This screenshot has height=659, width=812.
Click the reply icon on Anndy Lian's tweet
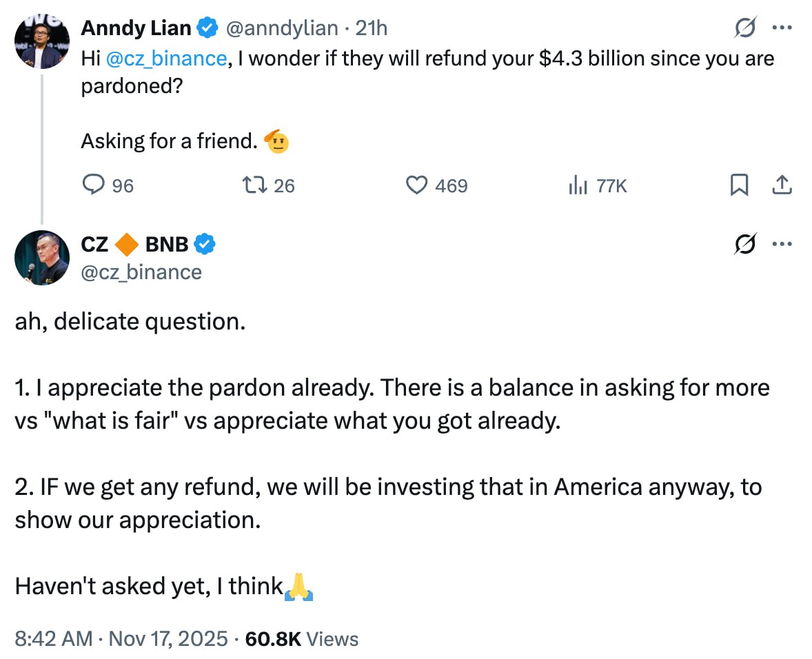tap(93, 185)
